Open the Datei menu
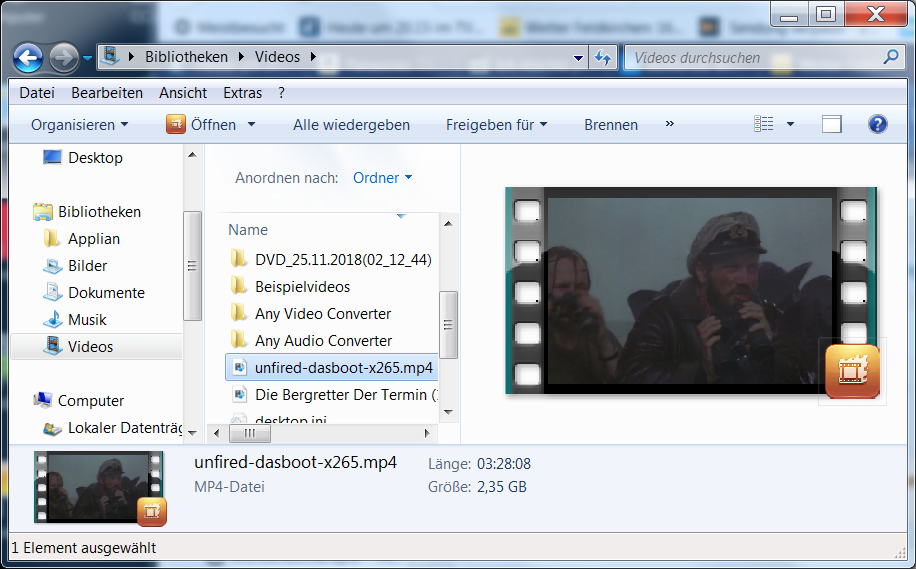This screenshot has height=569, width=916. pos(37,93)
